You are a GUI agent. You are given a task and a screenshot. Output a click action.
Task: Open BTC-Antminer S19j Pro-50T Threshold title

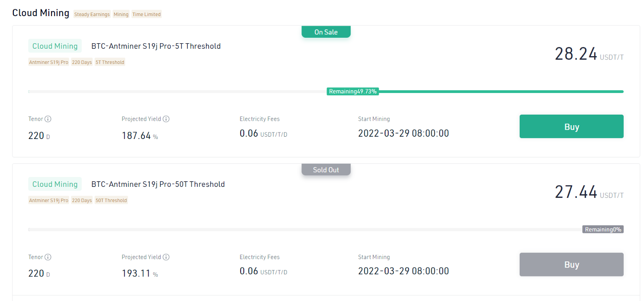pos(158,184)
